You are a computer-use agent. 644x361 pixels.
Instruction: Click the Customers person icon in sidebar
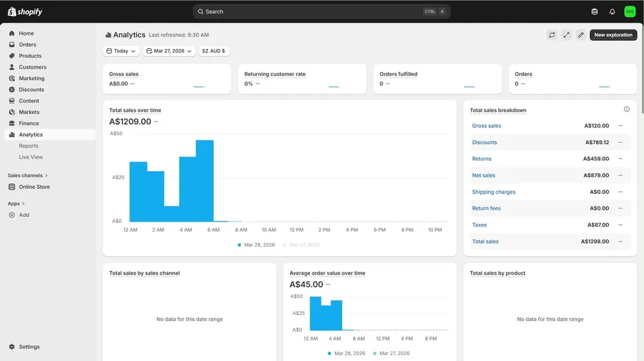pyautogui.click(x=12, y=67)
